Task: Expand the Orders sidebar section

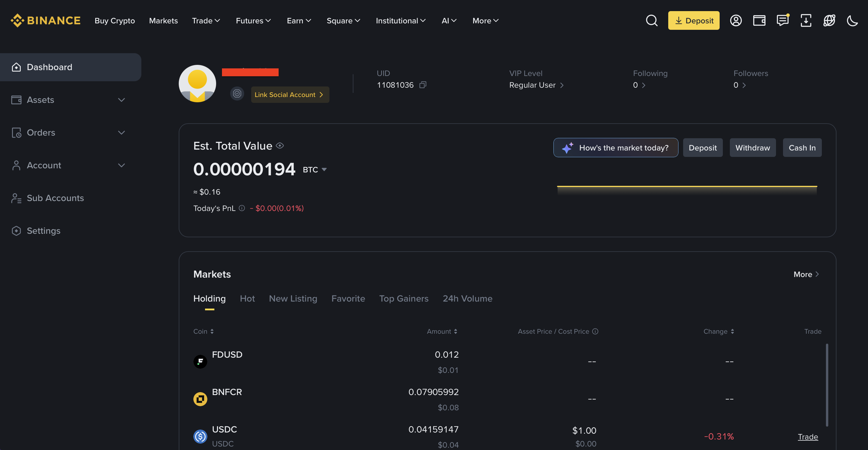Action: (x=121, y=132)
